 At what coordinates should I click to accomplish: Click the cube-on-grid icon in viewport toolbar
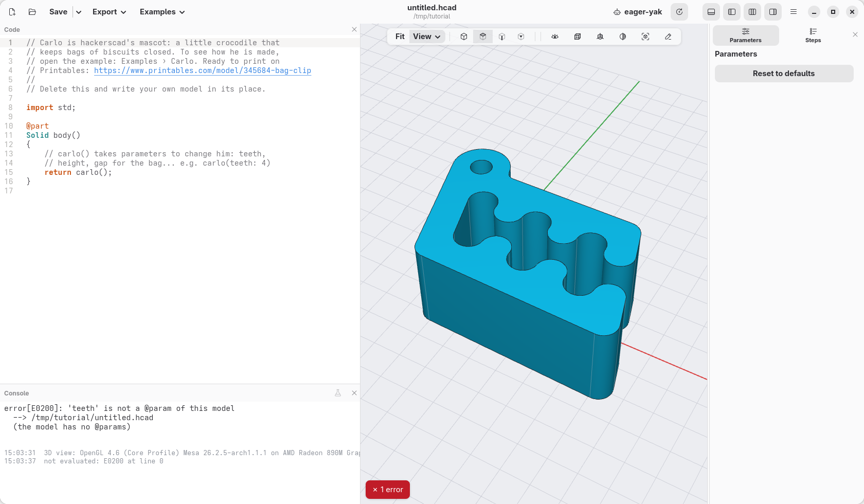click(600, 37)
